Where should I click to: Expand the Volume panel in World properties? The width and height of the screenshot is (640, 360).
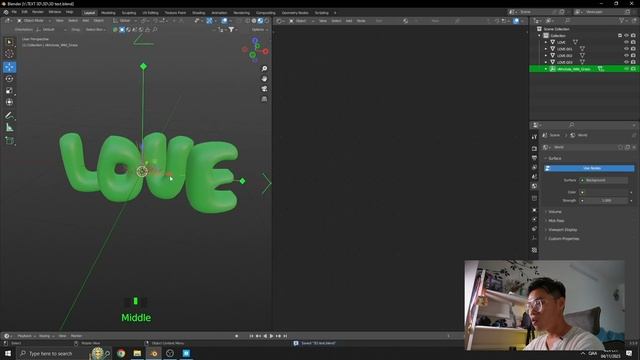click(x=555, y=211)
